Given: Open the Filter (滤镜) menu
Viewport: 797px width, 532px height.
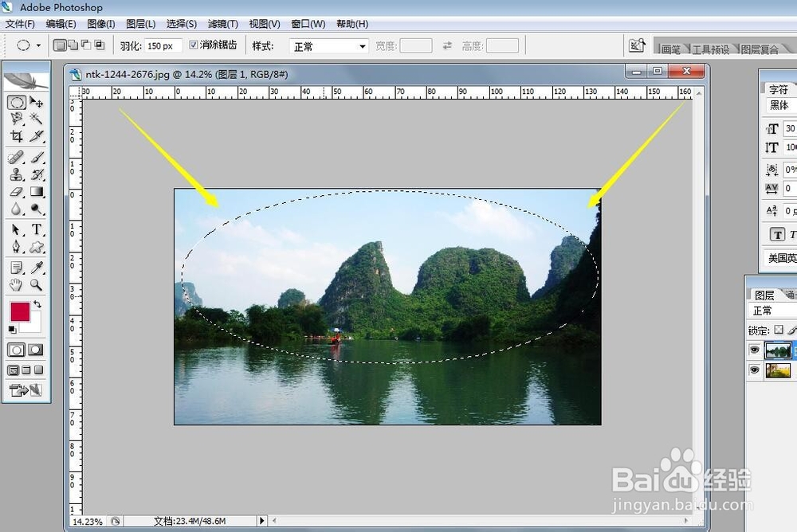Looking at the screenshot, I should (222, 24).
